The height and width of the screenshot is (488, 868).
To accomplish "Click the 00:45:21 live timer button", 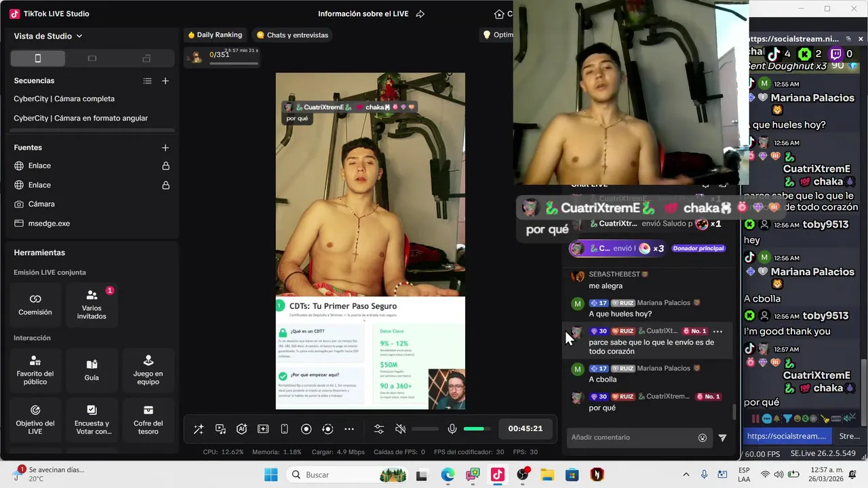I will [526, 429].
